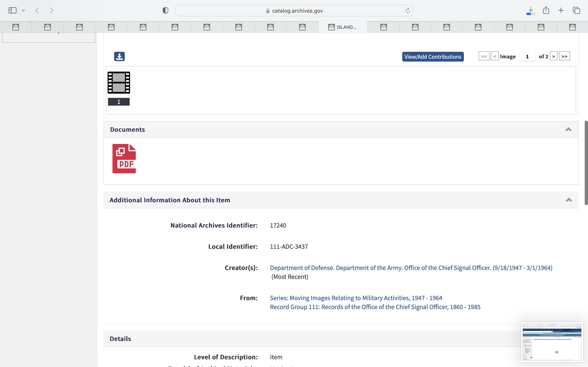This screenshot has height=367, width=588.
Task: Collapse Additional Information About this Item section
Action: [569, 200]
